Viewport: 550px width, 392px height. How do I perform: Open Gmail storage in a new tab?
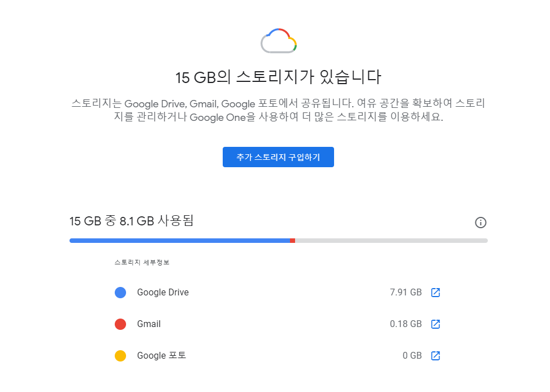click(435, 324)
